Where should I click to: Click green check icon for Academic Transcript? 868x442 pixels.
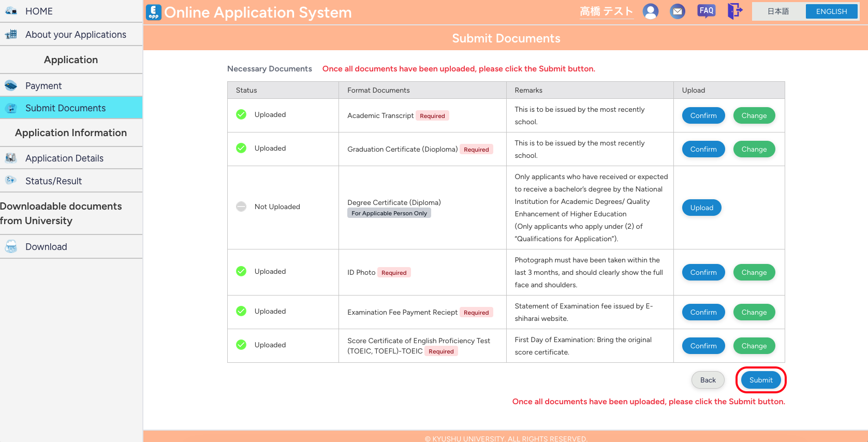point(241,114)
